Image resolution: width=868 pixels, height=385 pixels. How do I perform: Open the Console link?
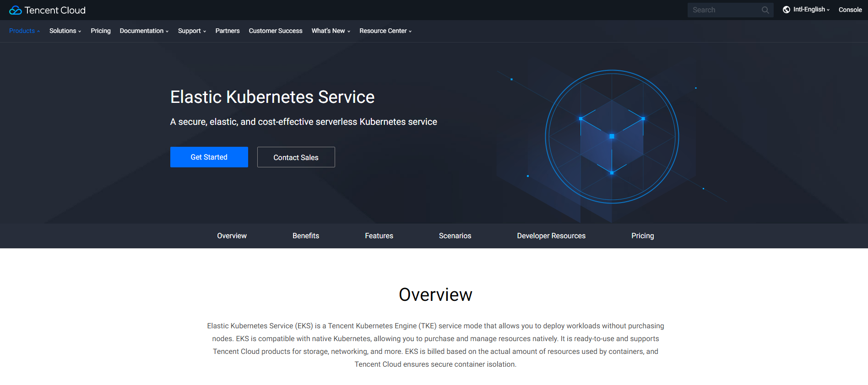coord(850,10)
